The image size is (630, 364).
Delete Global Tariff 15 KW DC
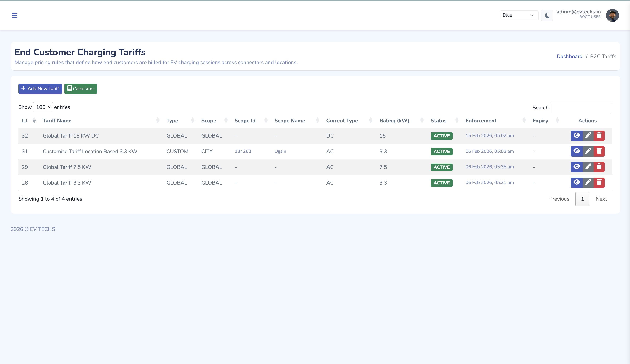[599, 135]
